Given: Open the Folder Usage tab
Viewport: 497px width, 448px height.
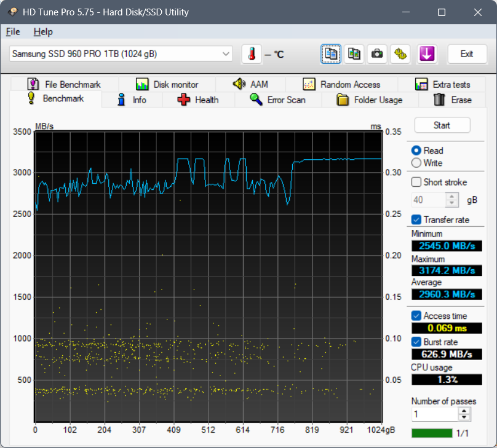Looking at the screenshot, I should pyautogui.click(x=370, y=100).
